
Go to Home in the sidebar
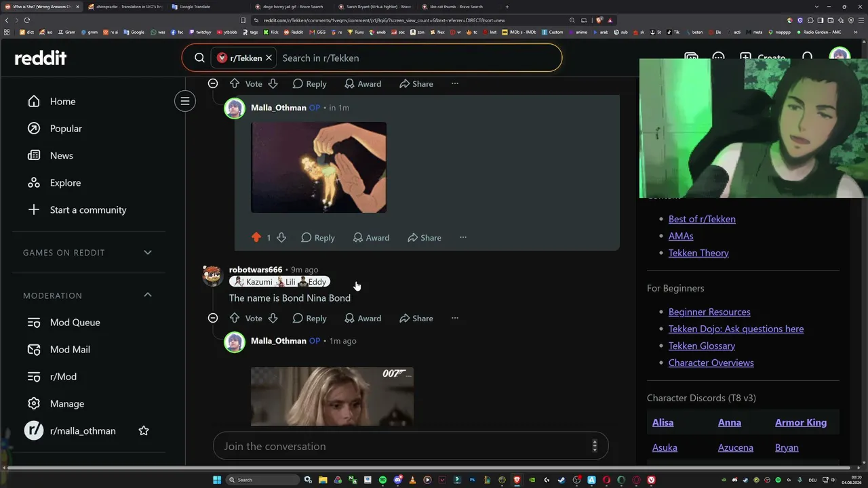coord(62,101)
